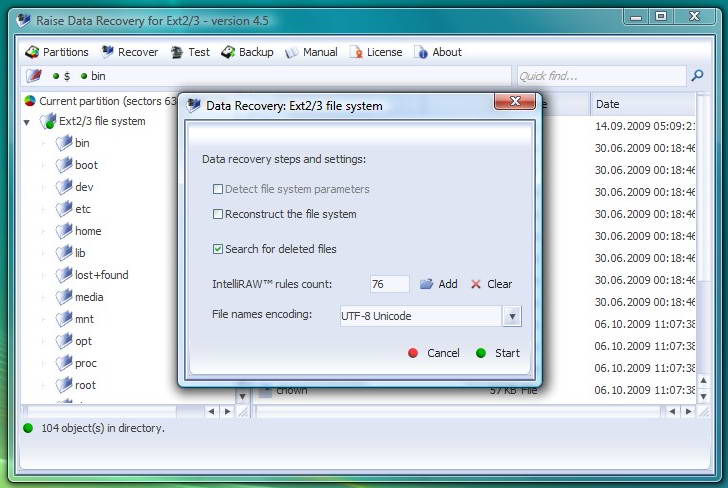
Task: Click the Date column header
Action: pos(643,104)
